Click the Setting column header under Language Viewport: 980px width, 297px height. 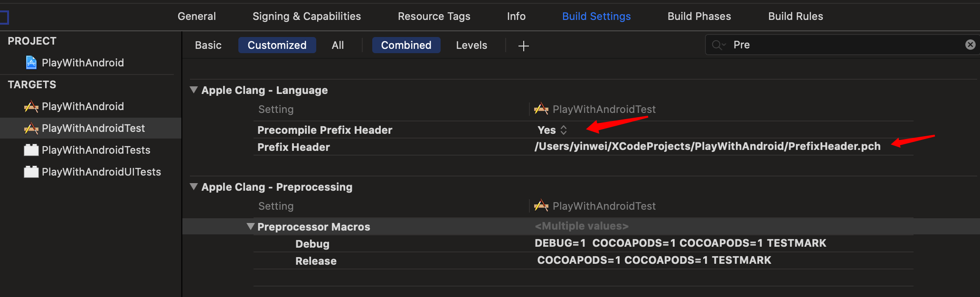point(276,109)
